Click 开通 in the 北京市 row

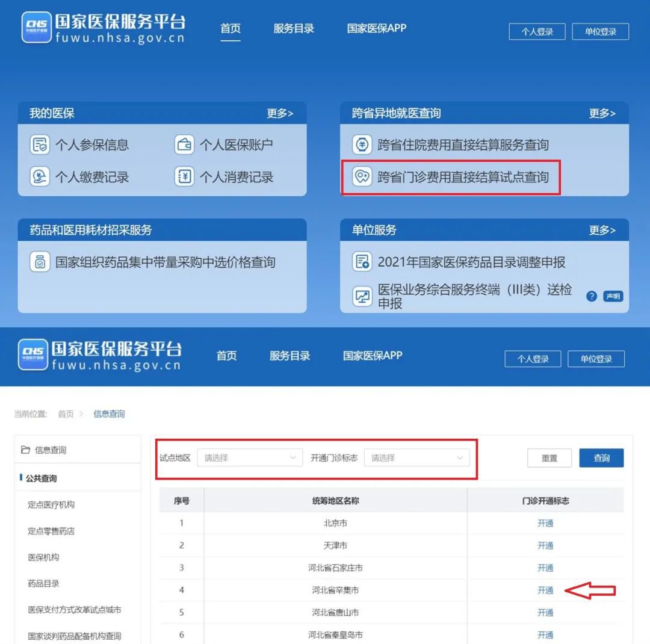pyautogui.click(x=545, y=524)
